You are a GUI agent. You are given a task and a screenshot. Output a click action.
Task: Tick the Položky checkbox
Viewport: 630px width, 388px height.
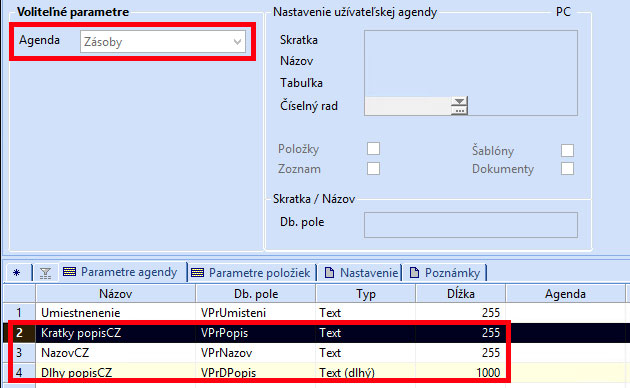[373, 149]
